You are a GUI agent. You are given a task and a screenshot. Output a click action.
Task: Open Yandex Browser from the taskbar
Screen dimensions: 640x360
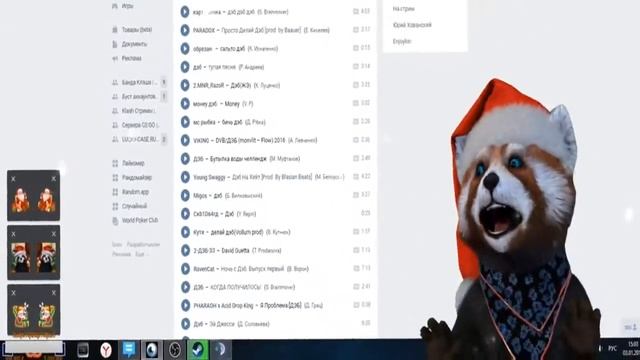click(x=106, y=350)
